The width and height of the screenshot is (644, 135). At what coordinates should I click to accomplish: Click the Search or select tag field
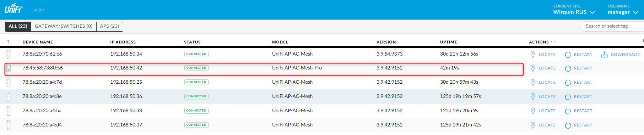pos(613,26)
